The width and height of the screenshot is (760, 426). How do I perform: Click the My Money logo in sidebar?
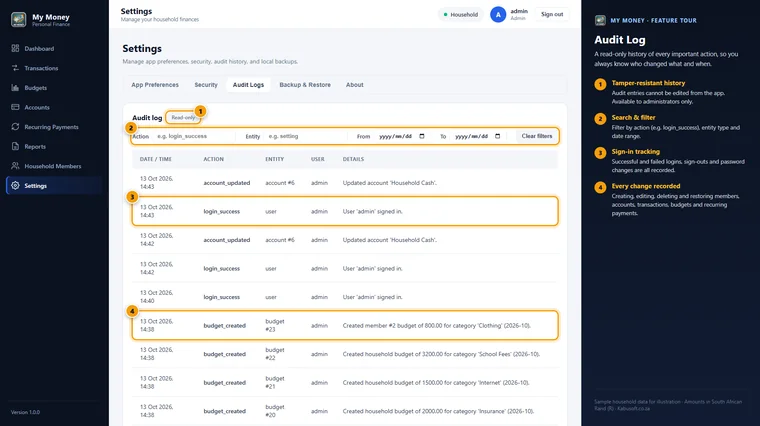click(x=18, y=19)
